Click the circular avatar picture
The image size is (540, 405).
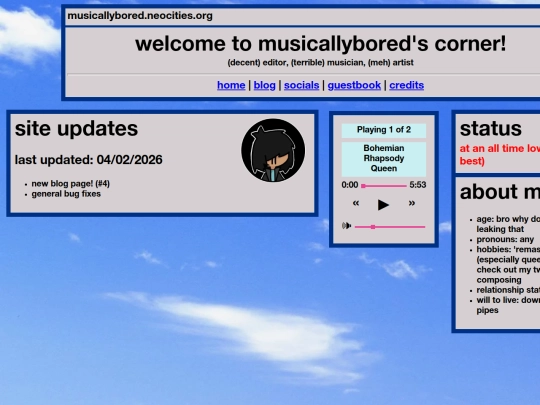[273, 150]
